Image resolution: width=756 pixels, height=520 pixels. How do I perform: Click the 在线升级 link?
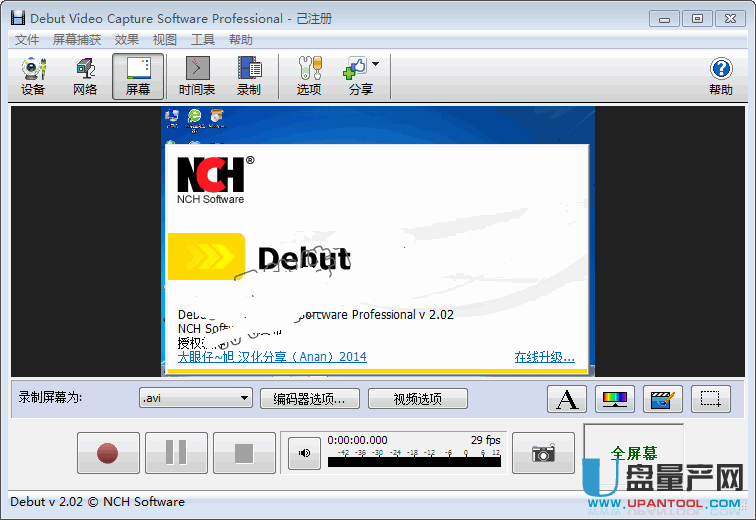[544, 357]
